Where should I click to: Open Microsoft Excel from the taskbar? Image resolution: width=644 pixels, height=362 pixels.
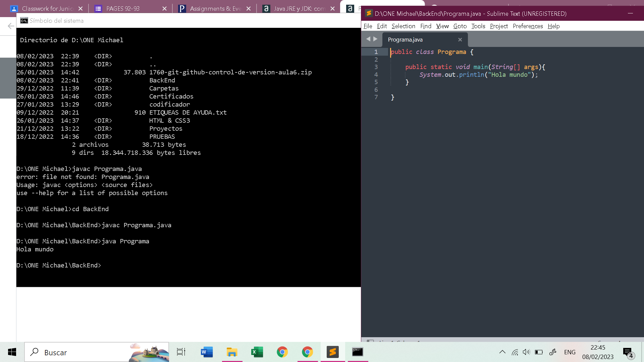(x=257, y=352)
